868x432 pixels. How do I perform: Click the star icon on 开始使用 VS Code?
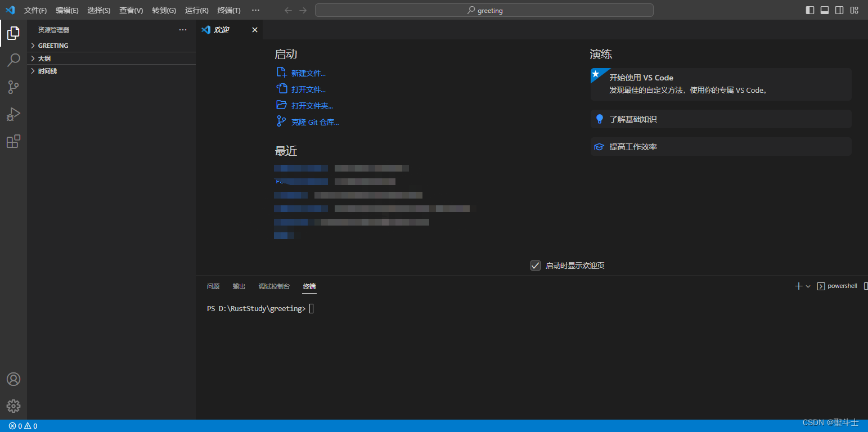pos(596,74)
